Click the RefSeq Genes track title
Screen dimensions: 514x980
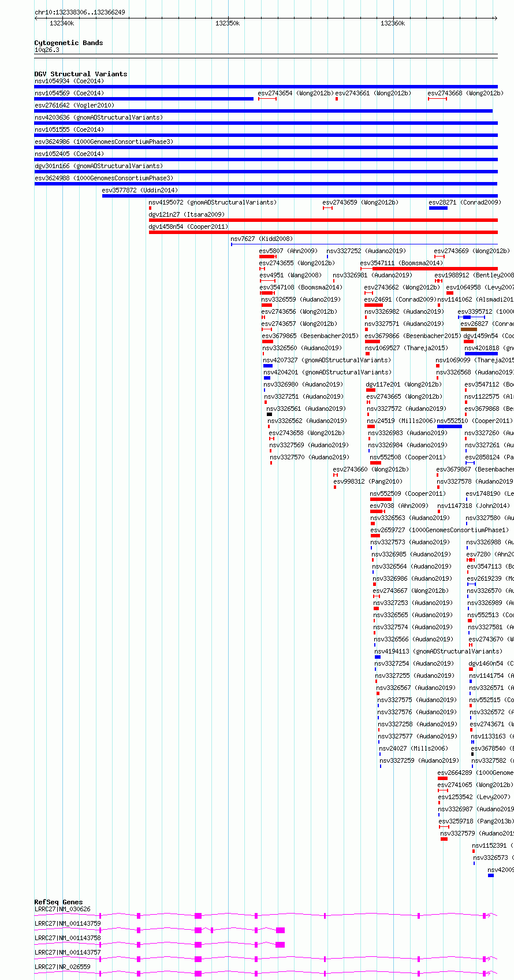(58, 902)
